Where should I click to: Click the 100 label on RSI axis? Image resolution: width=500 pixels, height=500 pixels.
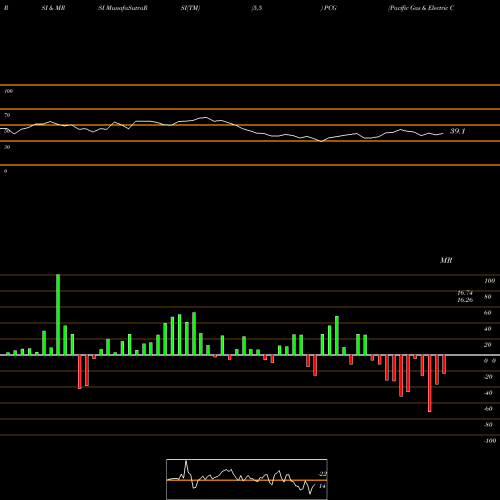click(8, 91)
